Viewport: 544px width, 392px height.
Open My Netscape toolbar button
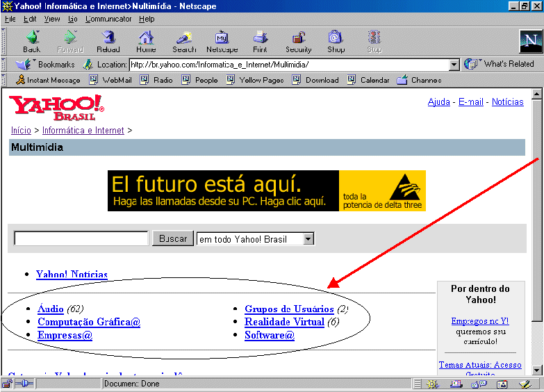click(222, 42)
